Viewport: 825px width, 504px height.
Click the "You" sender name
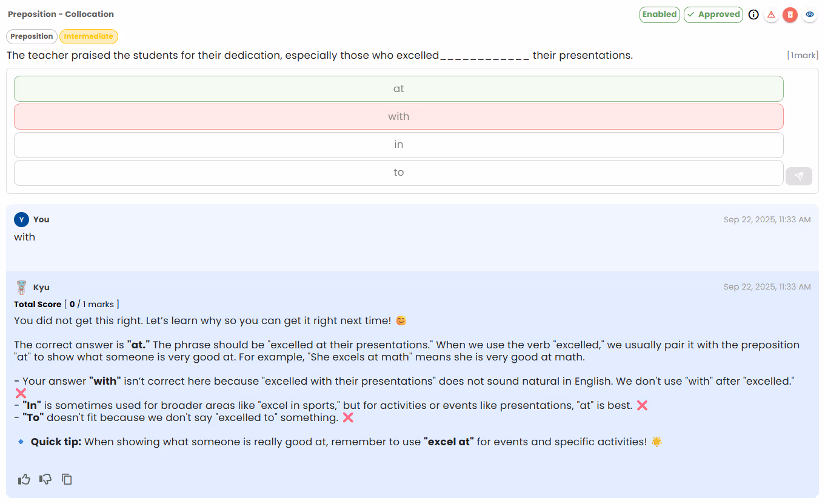[x=41, y=219]
